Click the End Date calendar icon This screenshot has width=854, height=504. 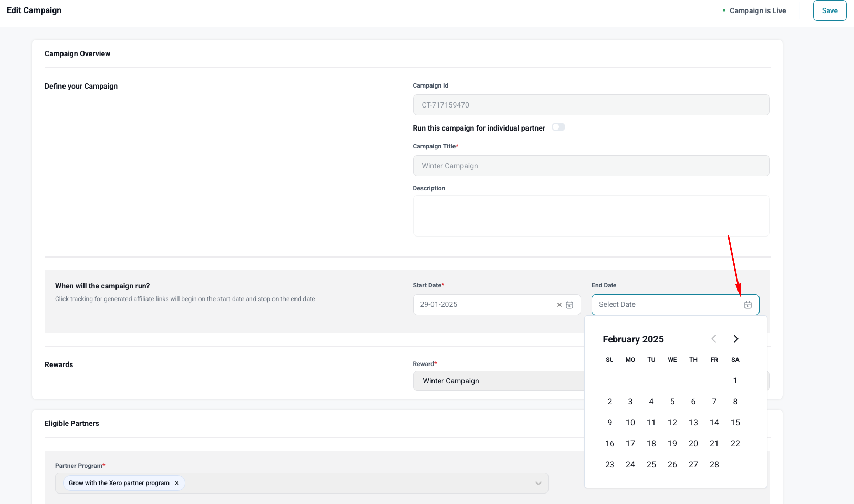coord(747,305)
